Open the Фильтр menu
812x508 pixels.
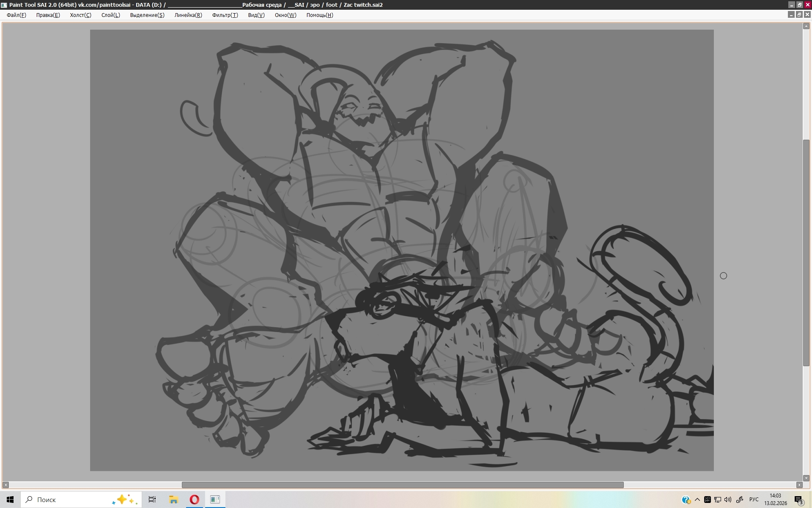coord(225,15)
